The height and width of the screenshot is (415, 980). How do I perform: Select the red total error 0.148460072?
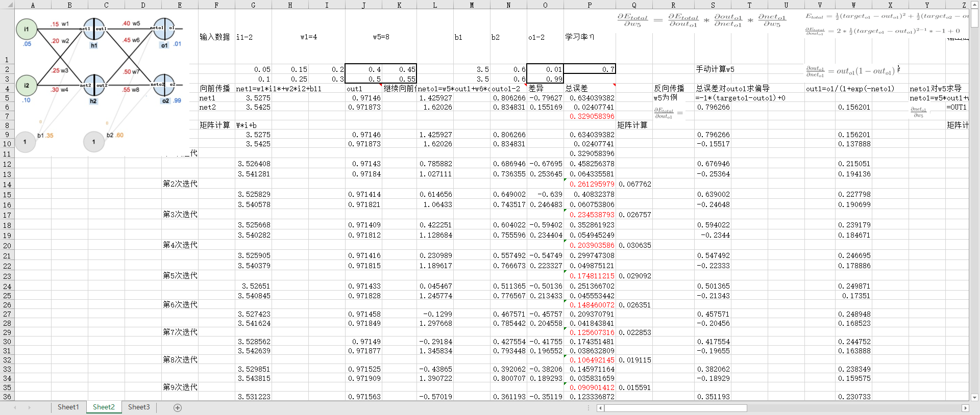pyautogui.click(x=590, y=305)
